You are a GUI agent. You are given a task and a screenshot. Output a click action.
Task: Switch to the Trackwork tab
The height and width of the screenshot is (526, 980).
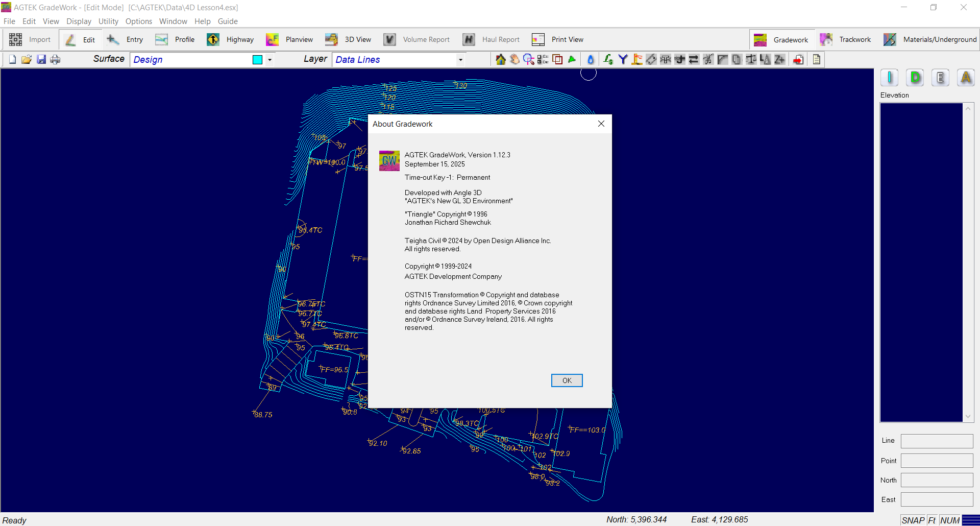(846, 39)
